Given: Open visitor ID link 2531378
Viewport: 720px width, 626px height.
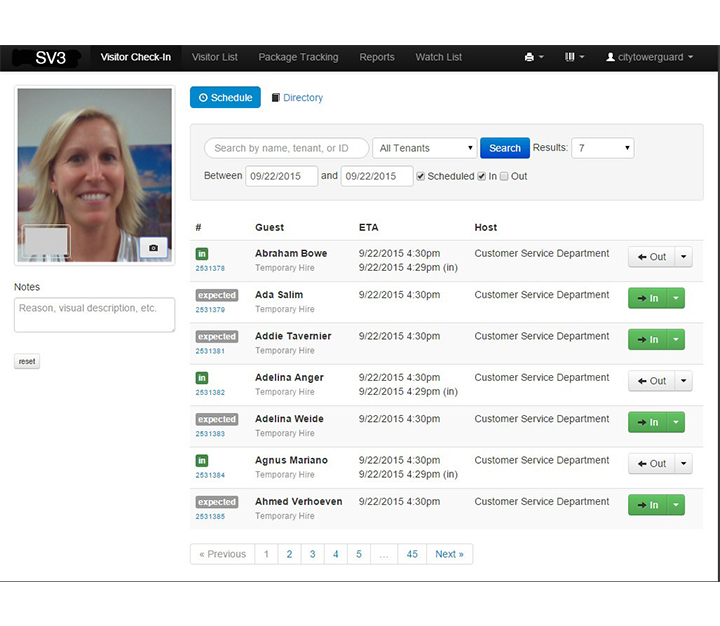Looking at the screenshot, I should [x=210, y=268].
